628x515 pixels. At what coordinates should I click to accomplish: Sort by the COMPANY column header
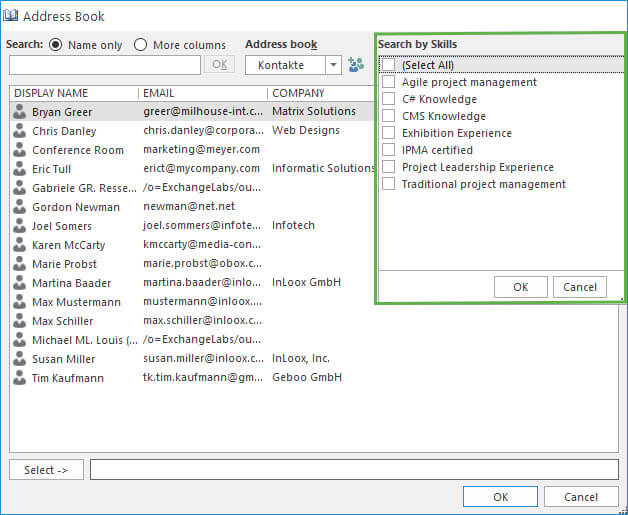pos(298,93)
